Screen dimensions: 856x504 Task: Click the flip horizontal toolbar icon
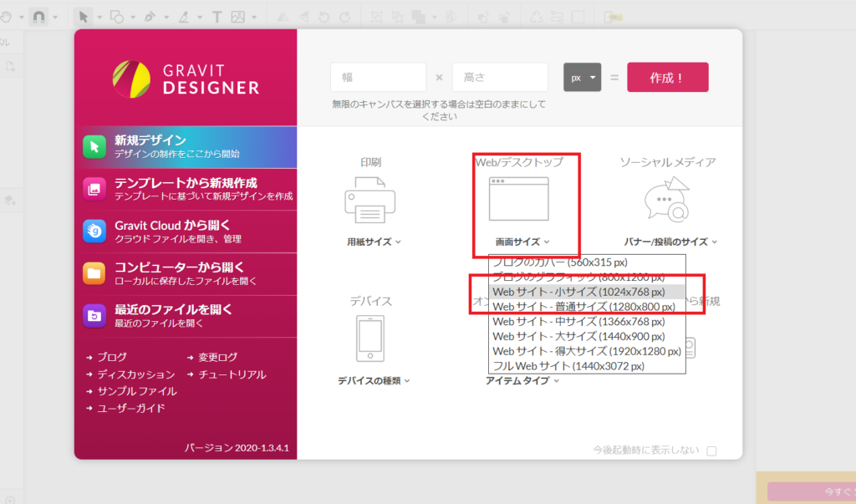coord(283,17)
